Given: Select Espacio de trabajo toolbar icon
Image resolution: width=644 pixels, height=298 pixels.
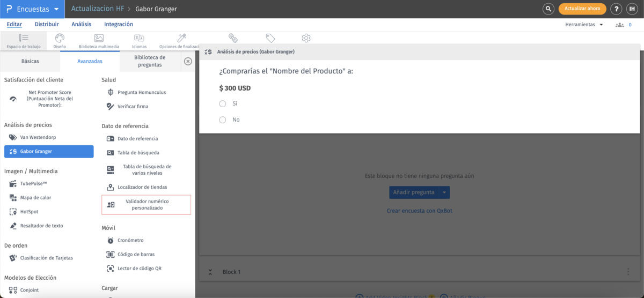Looking at the screenshot, I should coord(24,41).
